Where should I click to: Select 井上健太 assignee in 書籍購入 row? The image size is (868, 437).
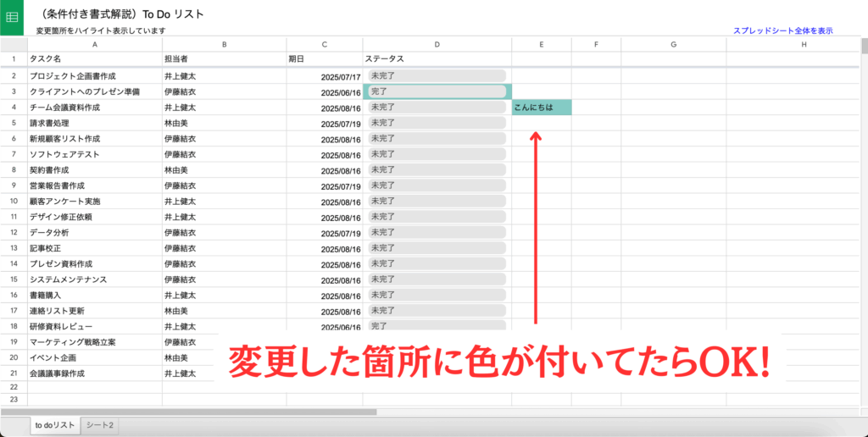click(x=224, y=295)
